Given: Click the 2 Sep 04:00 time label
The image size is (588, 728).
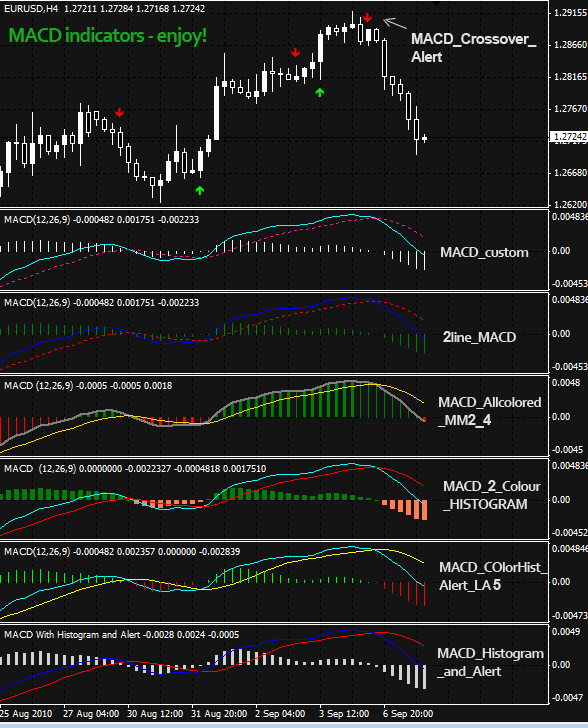Looking at the screenshot, I should tap(280, 714).
